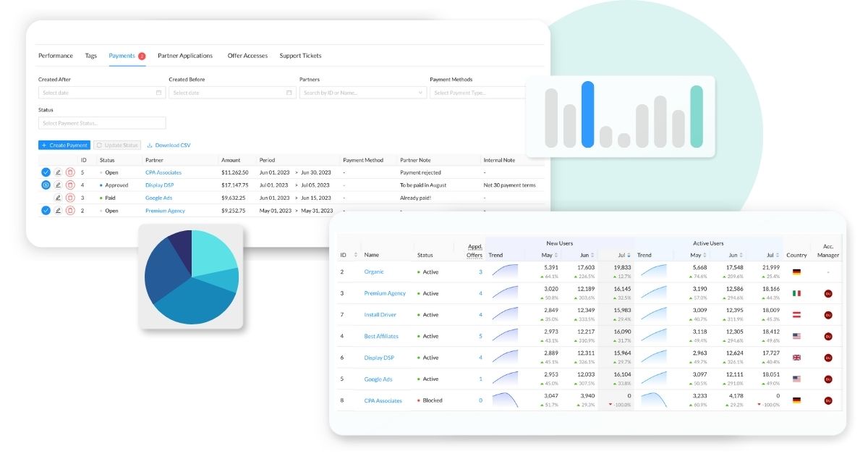Viewport: 868px width, 454px height.
Task: Click the Blocked status of CPA Associates
Action: point(428,400)
